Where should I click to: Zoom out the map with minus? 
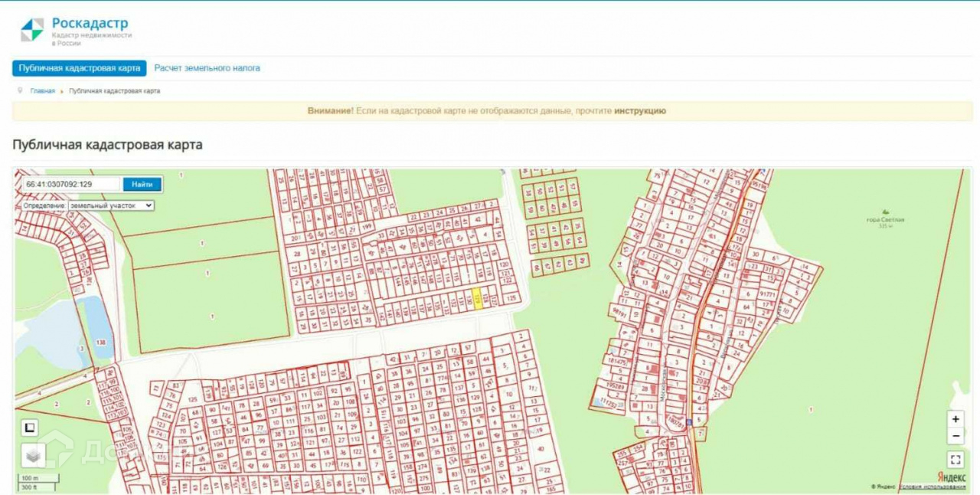click(x=955, y=436)
